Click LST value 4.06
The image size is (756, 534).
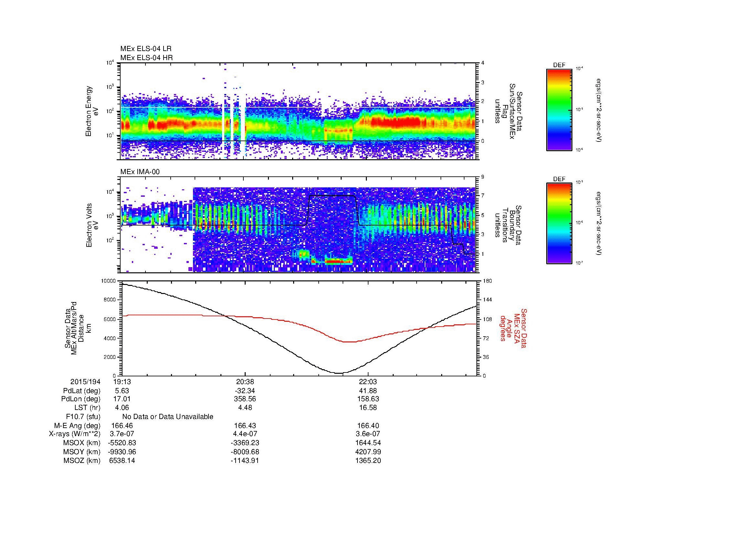(122, 408)
